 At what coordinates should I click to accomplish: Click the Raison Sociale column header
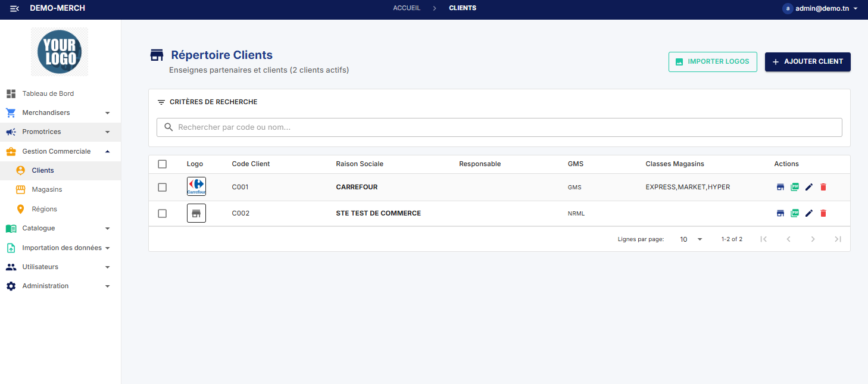(x=360, y=164)
